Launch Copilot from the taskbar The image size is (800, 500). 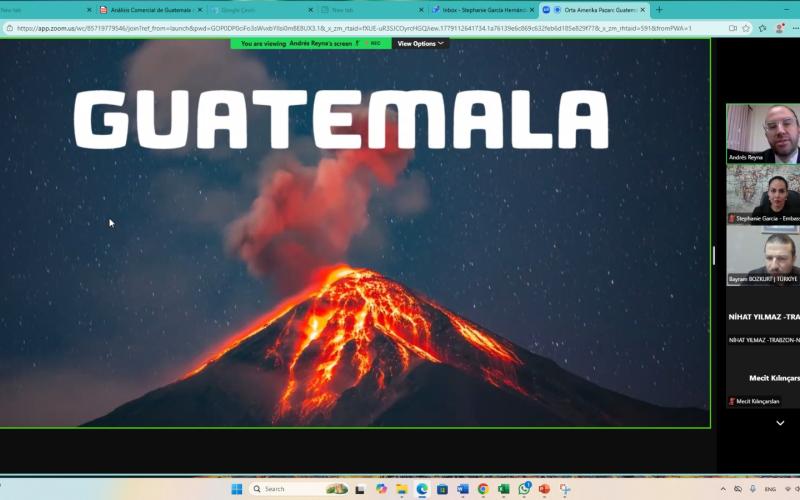pyautogui.click(x=381, y=489)
